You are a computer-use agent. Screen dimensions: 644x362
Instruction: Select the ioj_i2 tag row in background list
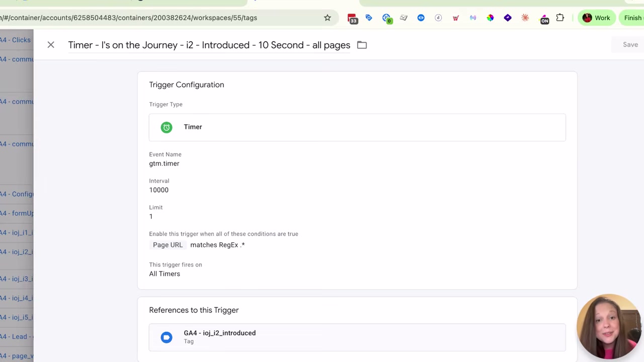pos(17,252)
